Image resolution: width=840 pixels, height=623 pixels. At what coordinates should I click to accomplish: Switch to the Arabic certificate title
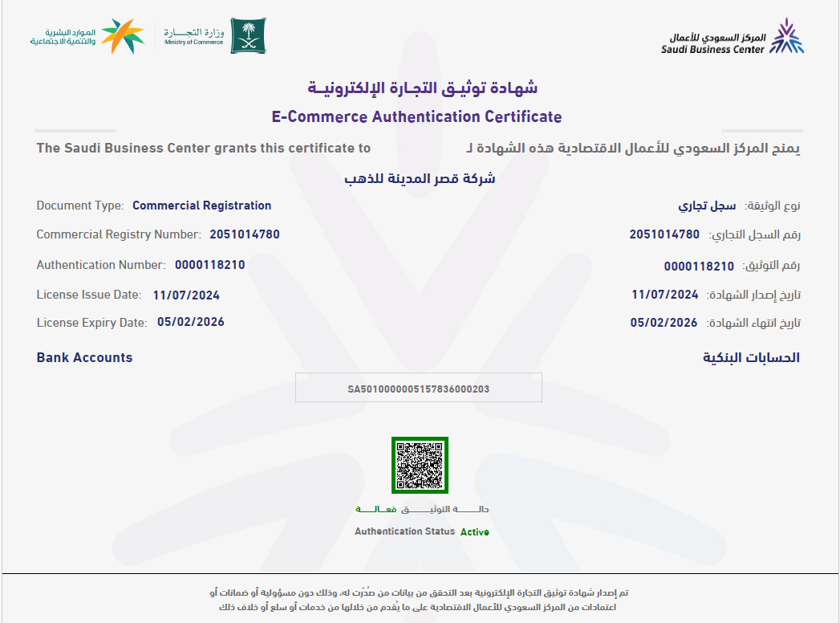click(420, 87)
